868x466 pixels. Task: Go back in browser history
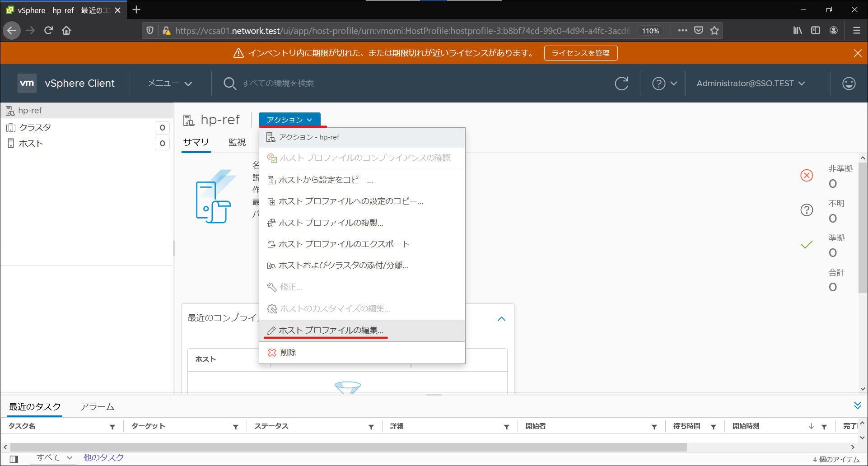[12, 30]
